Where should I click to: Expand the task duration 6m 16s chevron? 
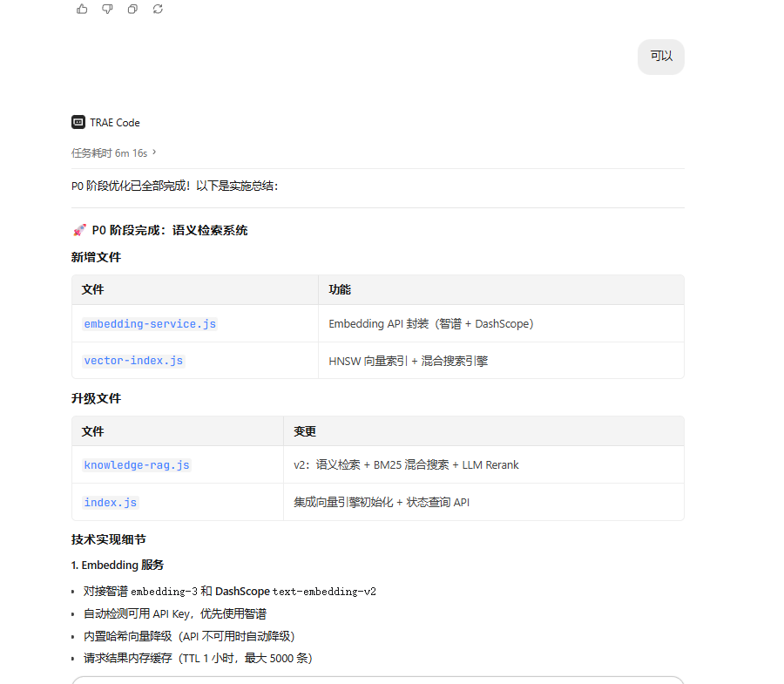click(154, 152)
